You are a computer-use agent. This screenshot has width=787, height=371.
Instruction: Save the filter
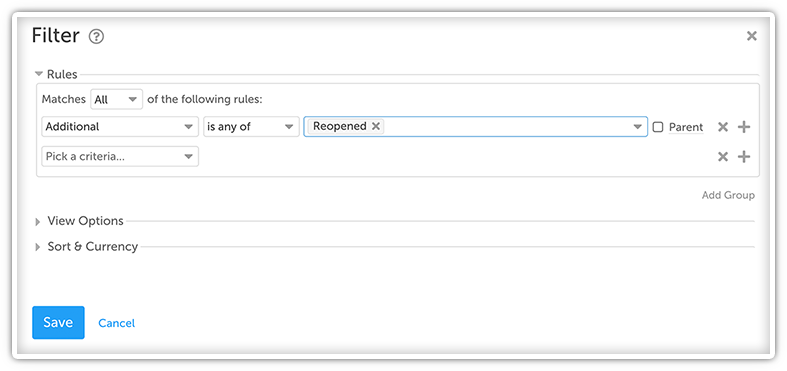(x=58, y=323)
